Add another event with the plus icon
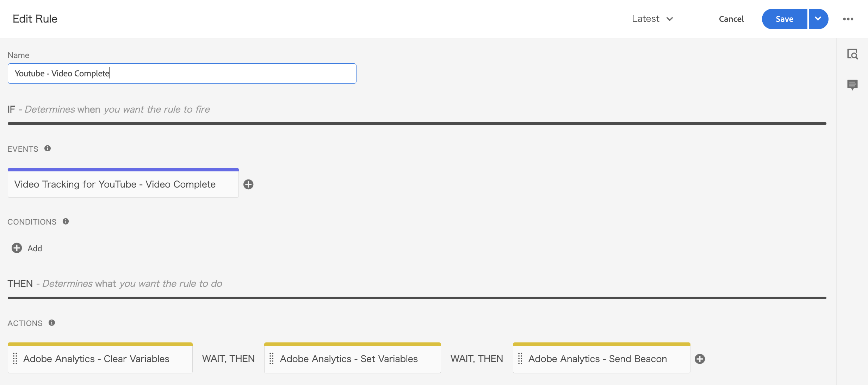Image resolution: width=868 pixels, height=385 pixels. 249,184
